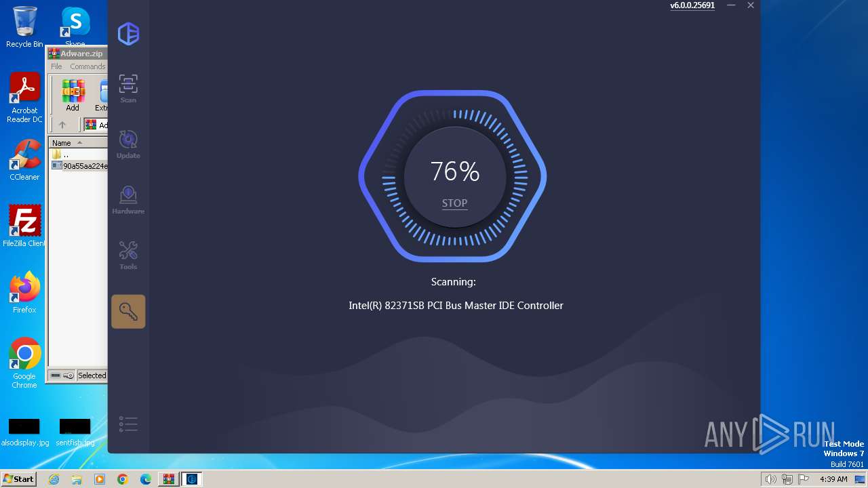
Task: Click the clock showing 4:39 AM
Action: (x=833, y=479)
